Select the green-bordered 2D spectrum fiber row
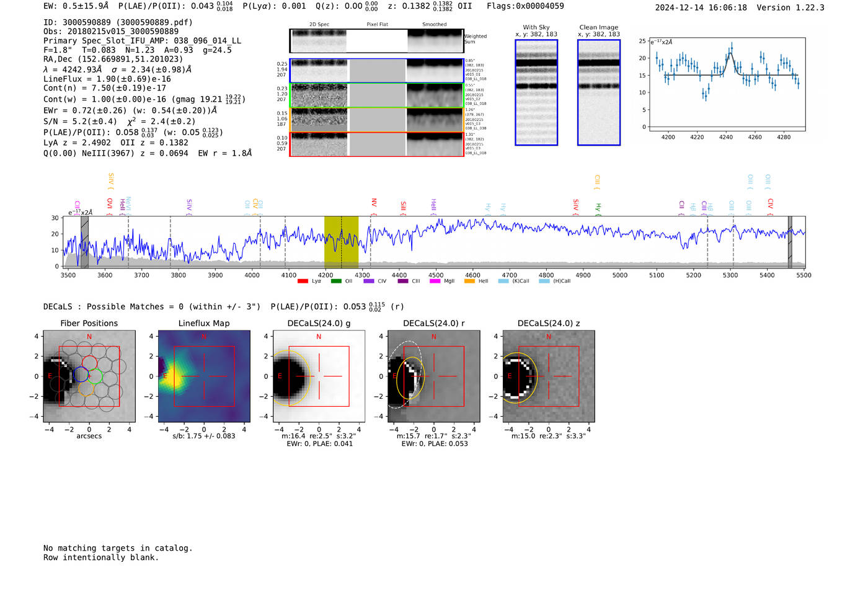 [x=377, y=95]
